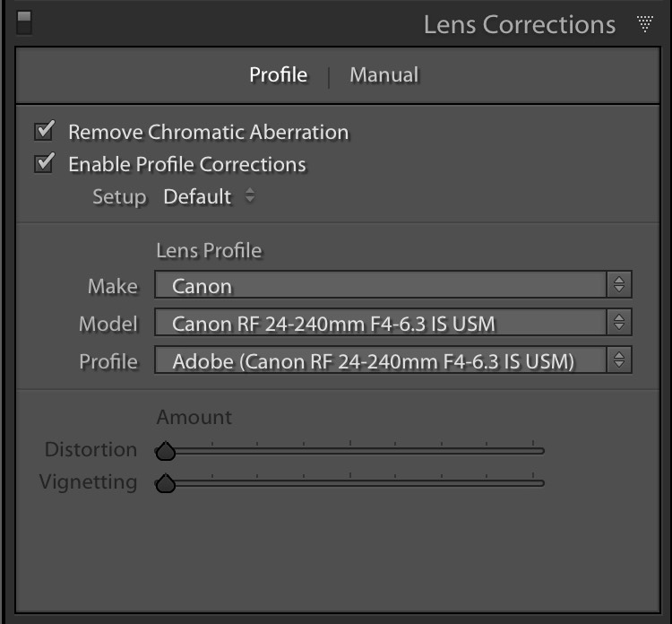The width and height of the screenshot is (672, 624).
Task: Click the Enable Profile Corrections label
Action: [187, 165]
